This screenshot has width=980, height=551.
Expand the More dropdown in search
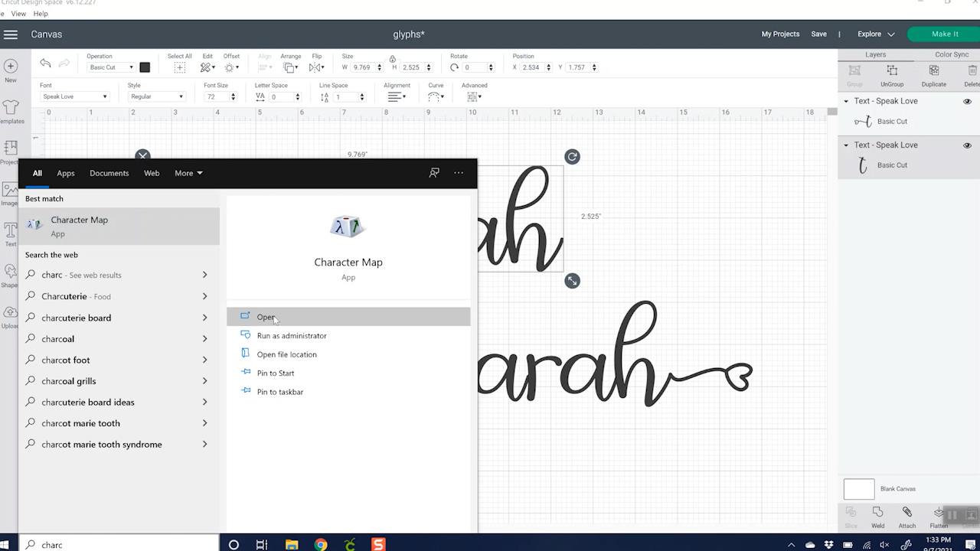[x=188, y=173]
